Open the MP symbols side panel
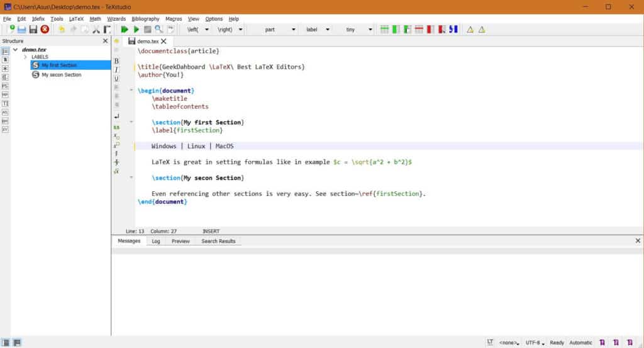The width and height of the screenshot is (644, 348). pyautogui.click(x=5, y=95)
